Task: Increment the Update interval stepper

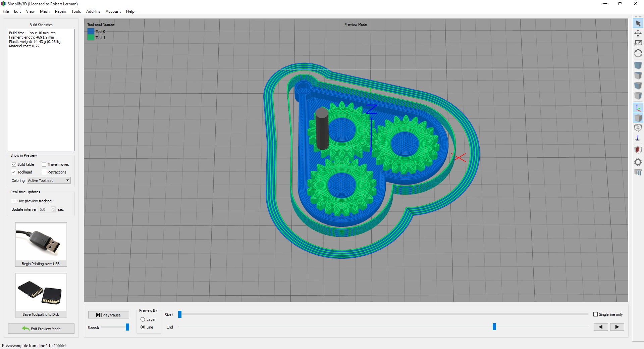Action: point(53,208)
